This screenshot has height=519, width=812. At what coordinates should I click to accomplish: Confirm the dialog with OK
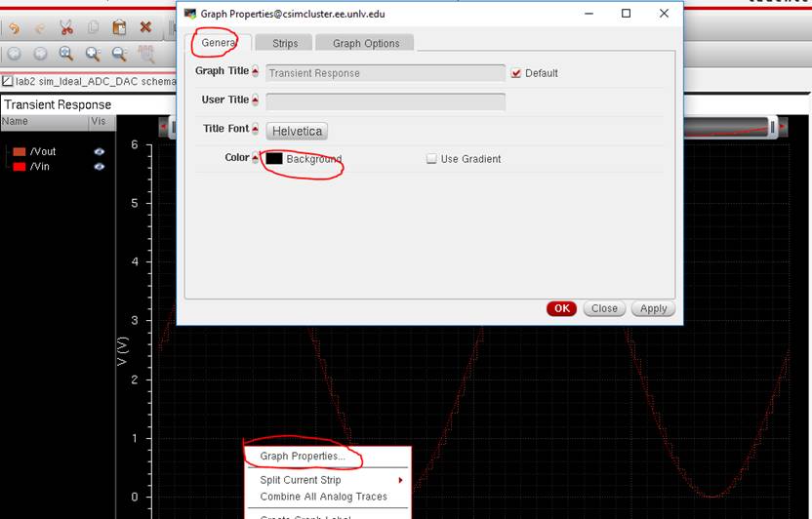561,308
